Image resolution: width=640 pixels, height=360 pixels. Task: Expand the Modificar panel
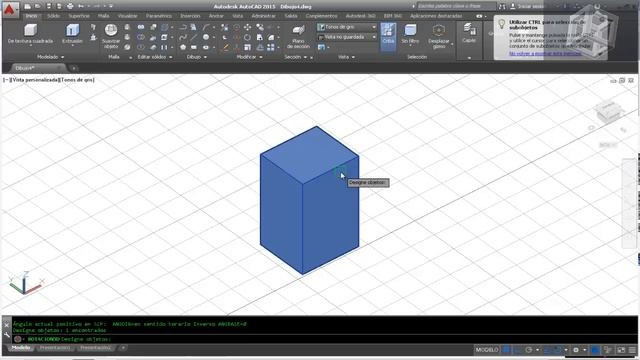point(249,57)
